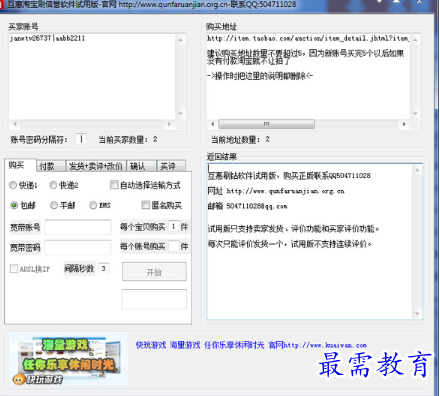The width and height of the screenshot is (440, 396).
Task: Click the taobao item URL line
Action: point(308,38)
